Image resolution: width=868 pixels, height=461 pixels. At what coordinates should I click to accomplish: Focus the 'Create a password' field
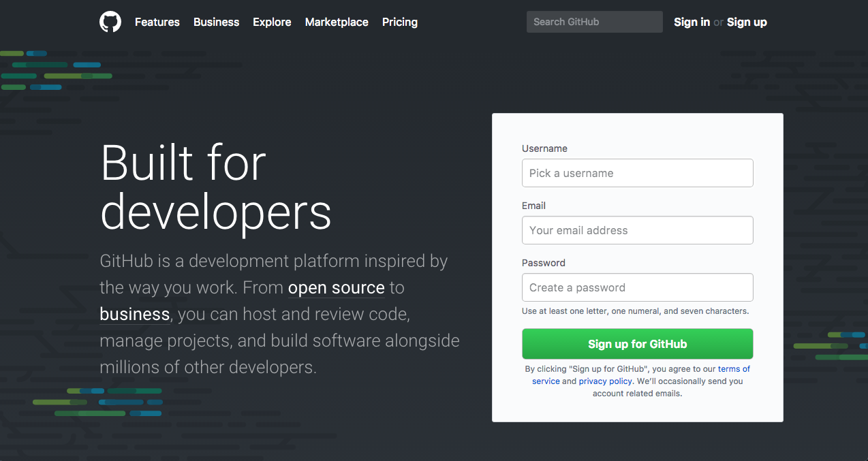pyautogui.click(x=637, y=287)
